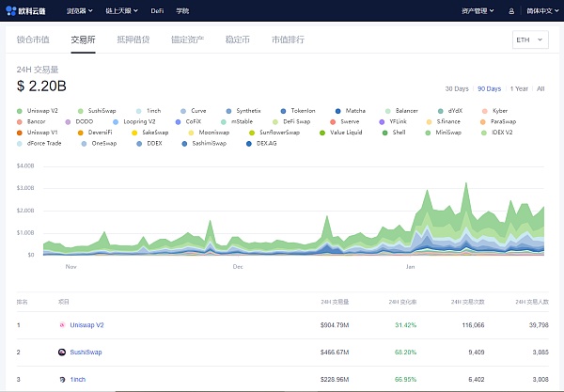Toggle Balancer legend entry

(406, 111)
